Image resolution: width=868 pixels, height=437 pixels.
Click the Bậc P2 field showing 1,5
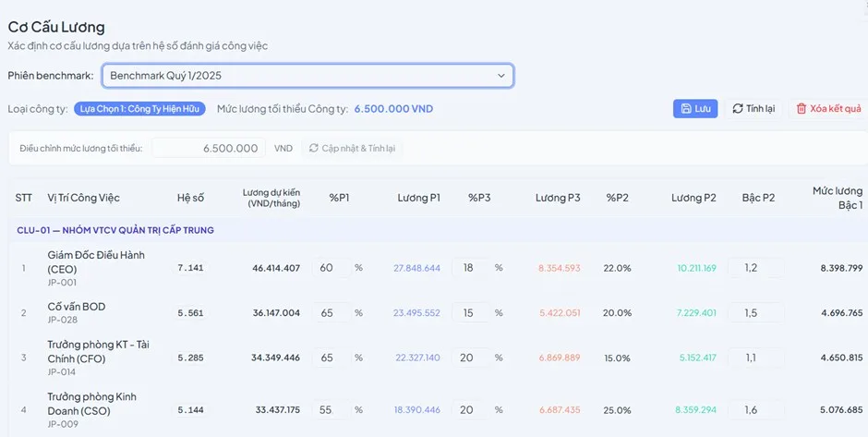(x=755, y=313)
